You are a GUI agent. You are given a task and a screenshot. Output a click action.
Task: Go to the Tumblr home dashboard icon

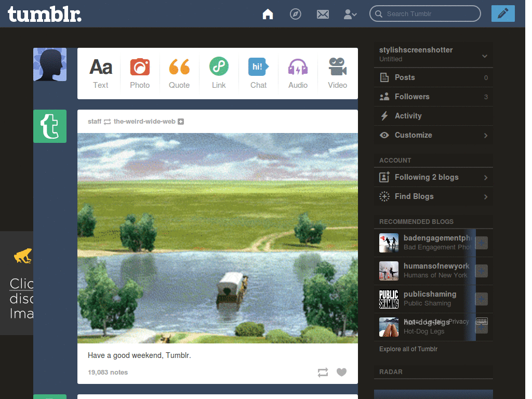click(x=268, y=14)
